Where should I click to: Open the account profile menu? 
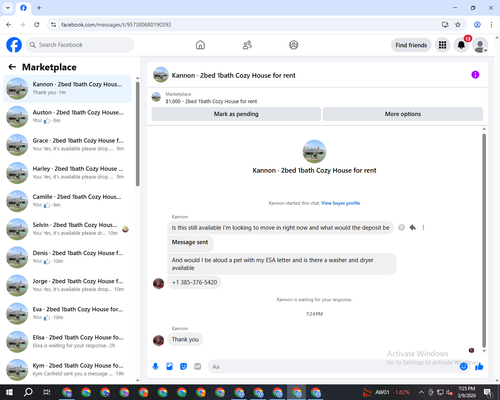coord(480,45)
